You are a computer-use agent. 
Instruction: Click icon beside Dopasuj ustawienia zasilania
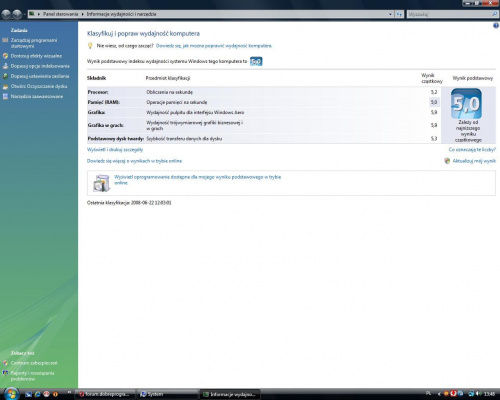(x=5, y=76)
